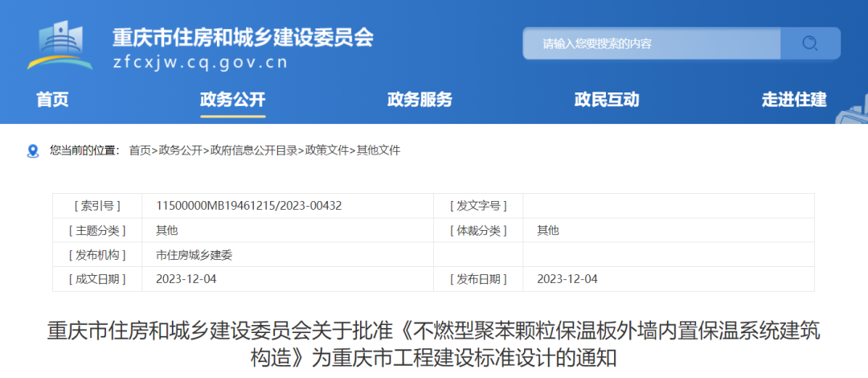Open the 政民互动 navigation tab
Viewport: 868px width, 378px height.
click(607, 100)
